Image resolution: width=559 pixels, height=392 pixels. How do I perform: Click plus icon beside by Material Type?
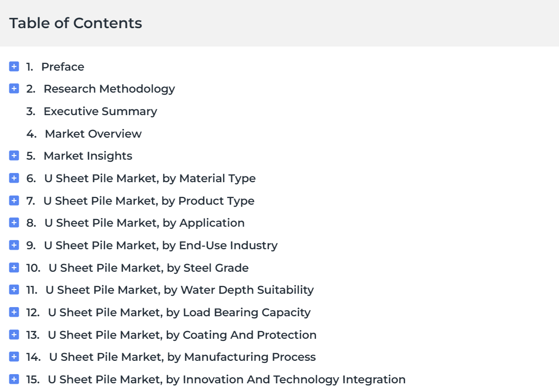click(14, 178)
